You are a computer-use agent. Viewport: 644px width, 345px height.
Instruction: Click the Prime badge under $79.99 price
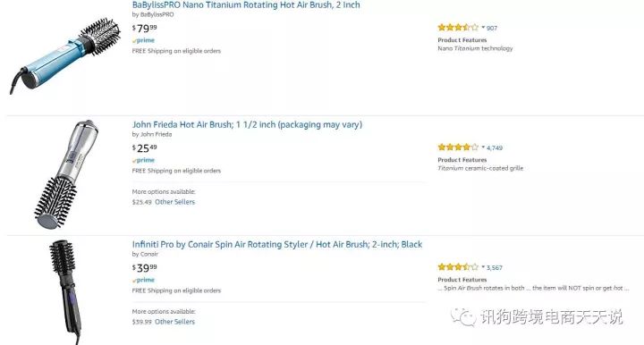coord(143,40)
